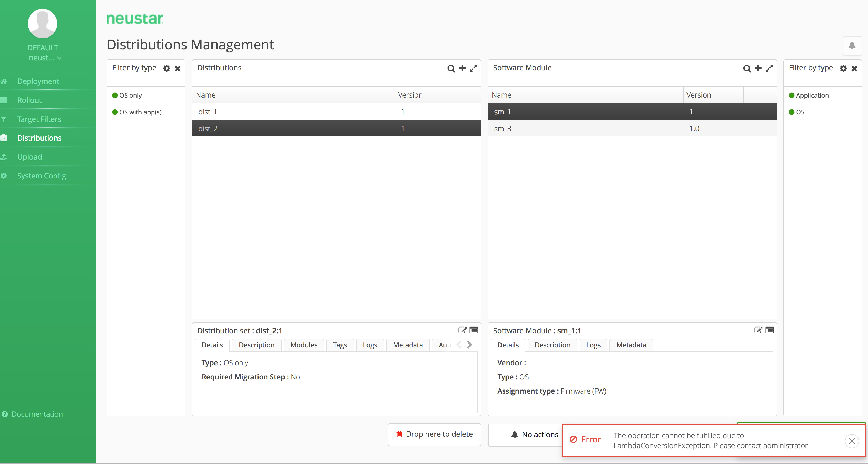Image resolution: width=868 pixels, height=464 pixels.
Task: Open filter type settings gear on left panel
Action: (x=167, y=68)
